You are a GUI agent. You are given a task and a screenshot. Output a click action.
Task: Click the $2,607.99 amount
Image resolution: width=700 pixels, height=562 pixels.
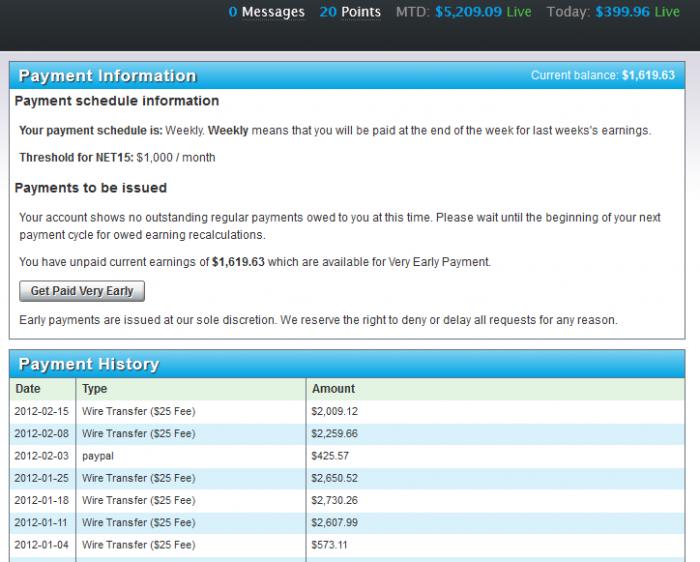point(334,523)
